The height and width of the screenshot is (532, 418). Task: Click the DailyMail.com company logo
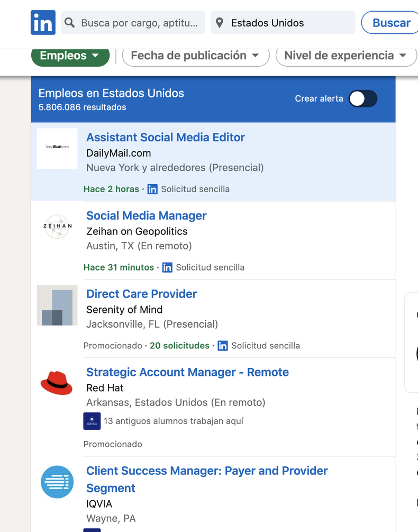pos(57,148)
